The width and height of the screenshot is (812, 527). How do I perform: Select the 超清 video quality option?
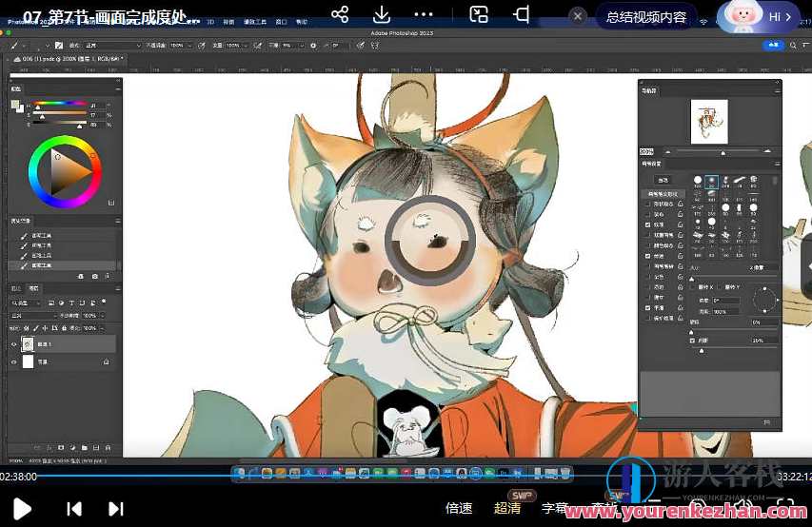[507, 508]
